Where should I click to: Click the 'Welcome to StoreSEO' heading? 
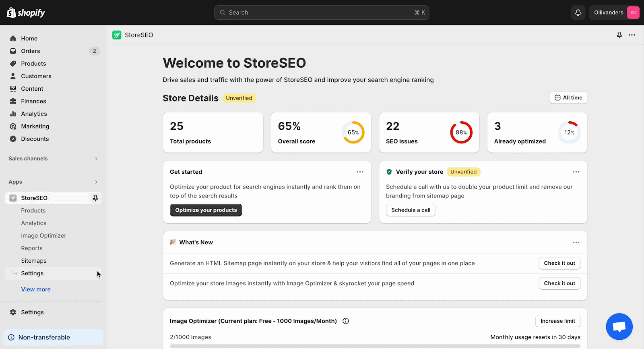(234, 63)
